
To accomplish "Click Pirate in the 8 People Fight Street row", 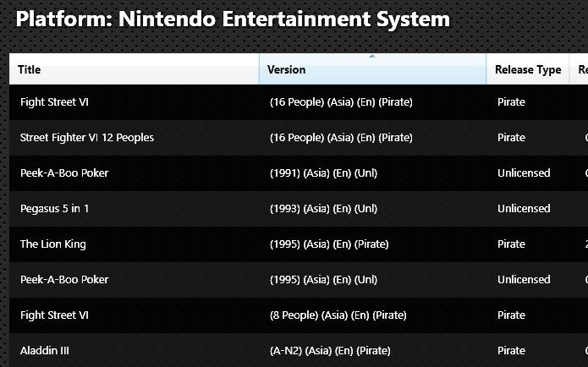I will (x=511, y=315).
